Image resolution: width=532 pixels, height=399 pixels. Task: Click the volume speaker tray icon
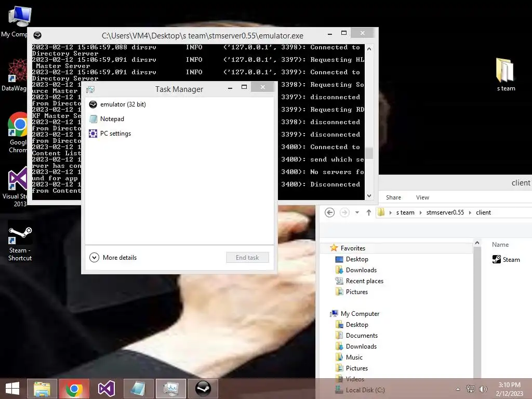click(x=483, y=389)
